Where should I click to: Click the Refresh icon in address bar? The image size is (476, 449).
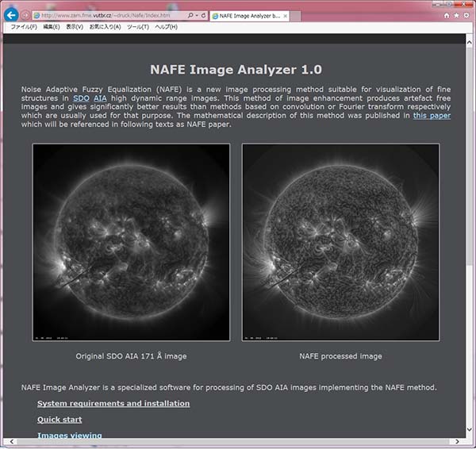click(x=205, y=15)
